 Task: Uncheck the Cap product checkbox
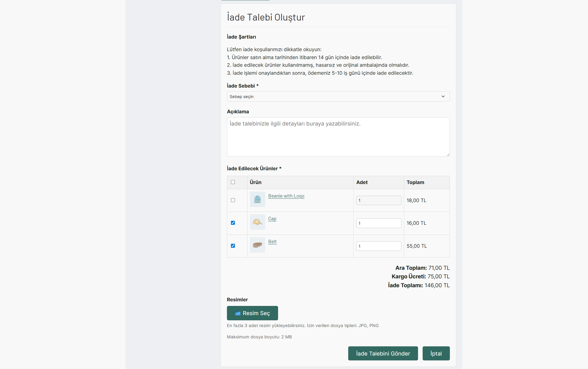point(233,223)
